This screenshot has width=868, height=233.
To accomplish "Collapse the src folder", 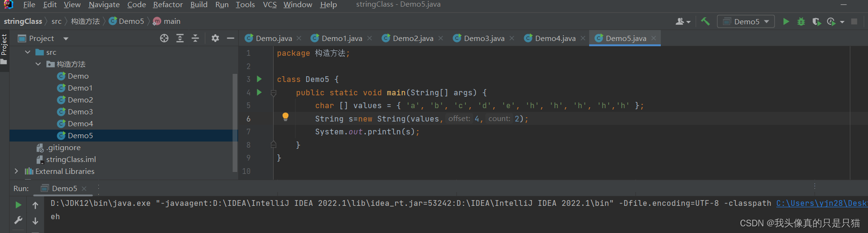I will click(x=28, y=52).
